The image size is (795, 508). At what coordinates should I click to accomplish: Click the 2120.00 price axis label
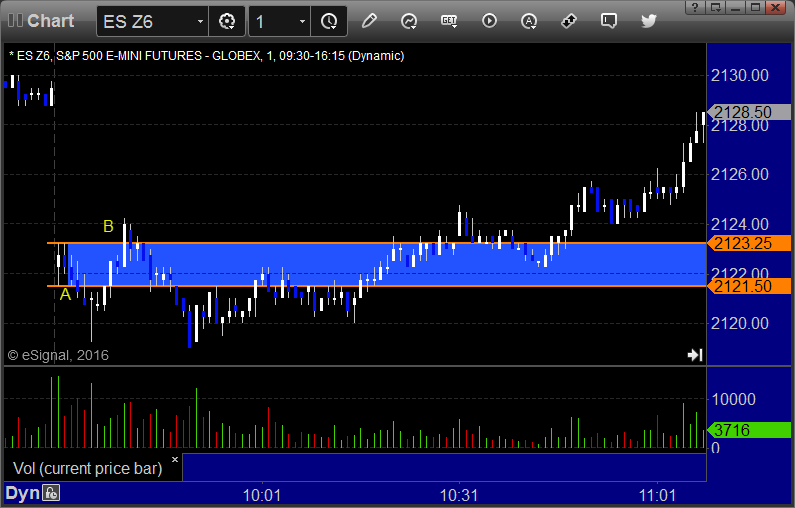pyautogui.click(x=740, y=323)
